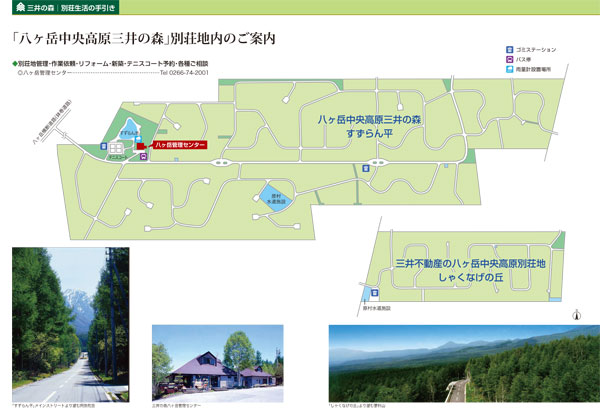Click the すずらん平 area name

click(x=369, y=134)
